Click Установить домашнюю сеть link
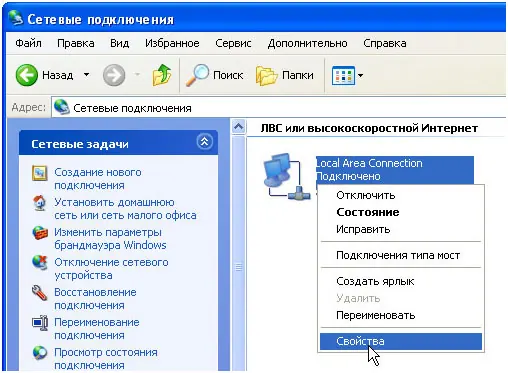The width and height of the screenshot is (508, 373). tap(125, 209)
